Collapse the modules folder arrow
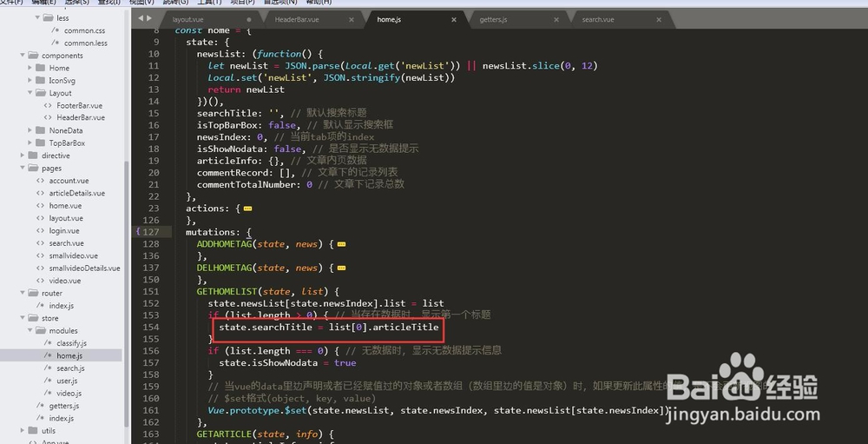 pyautogui.click(x=30, y=331)
